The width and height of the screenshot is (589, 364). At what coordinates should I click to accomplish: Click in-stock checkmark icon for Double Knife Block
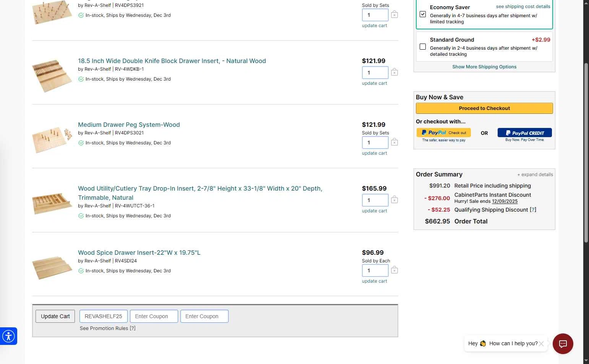click(x=81, y=79)
